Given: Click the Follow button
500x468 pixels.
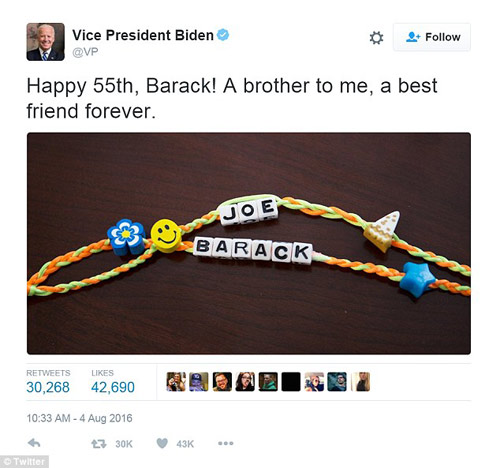Looking at the screenshot, I should 432,37.
